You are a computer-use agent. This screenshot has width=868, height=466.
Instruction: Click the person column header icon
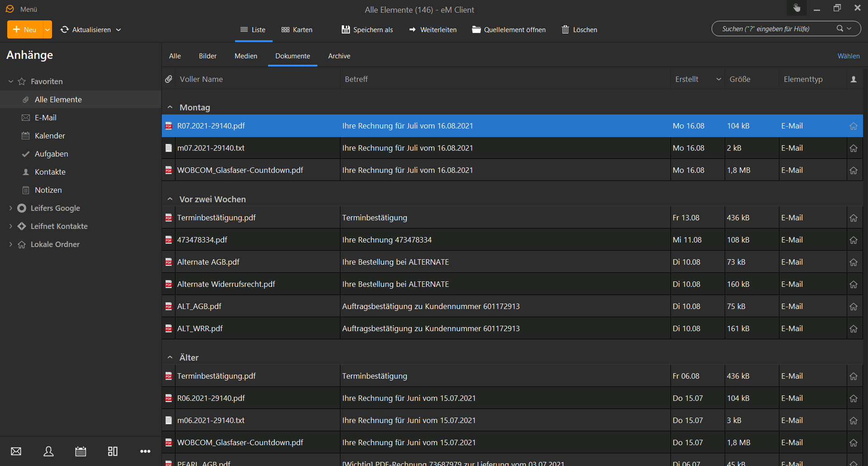point(854,79)
